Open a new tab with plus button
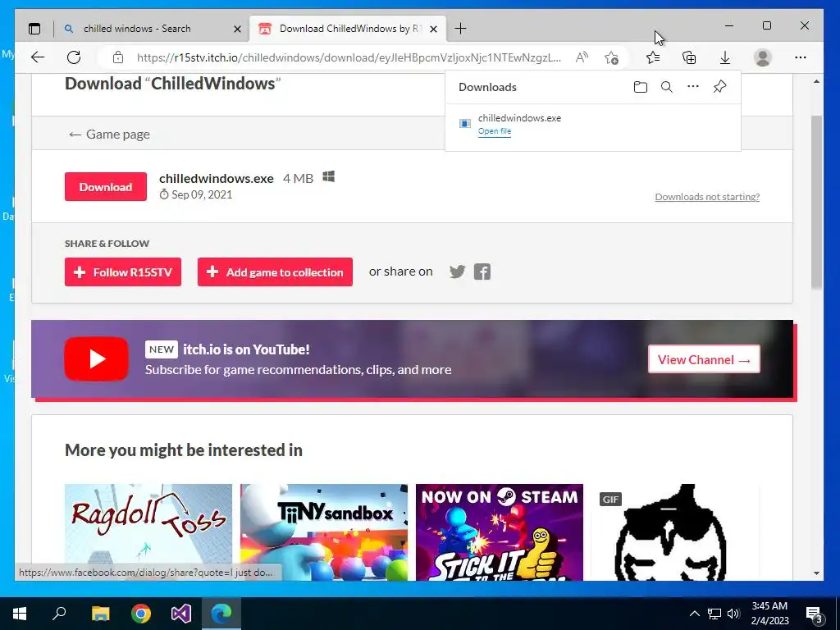Viewport: 840px width, 630px height. point(460,29)
